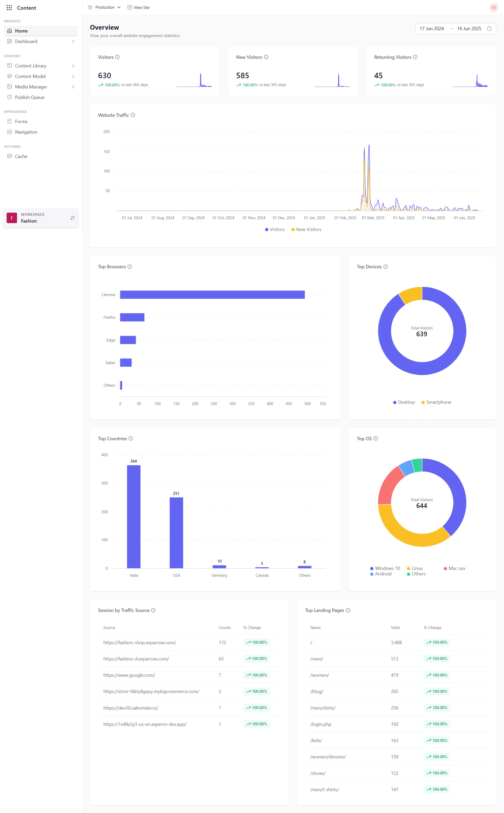Open the Publish Queue

(30, 97)
